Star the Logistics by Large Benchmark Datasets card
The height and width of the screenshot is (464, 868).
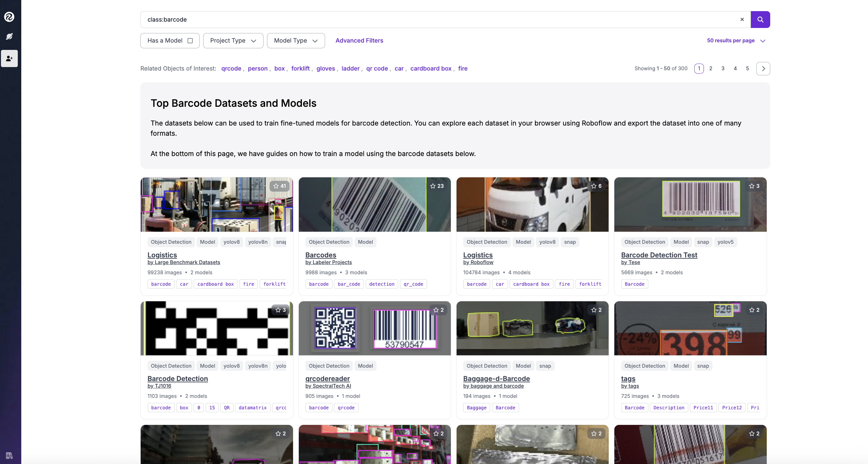coord(280,186)
